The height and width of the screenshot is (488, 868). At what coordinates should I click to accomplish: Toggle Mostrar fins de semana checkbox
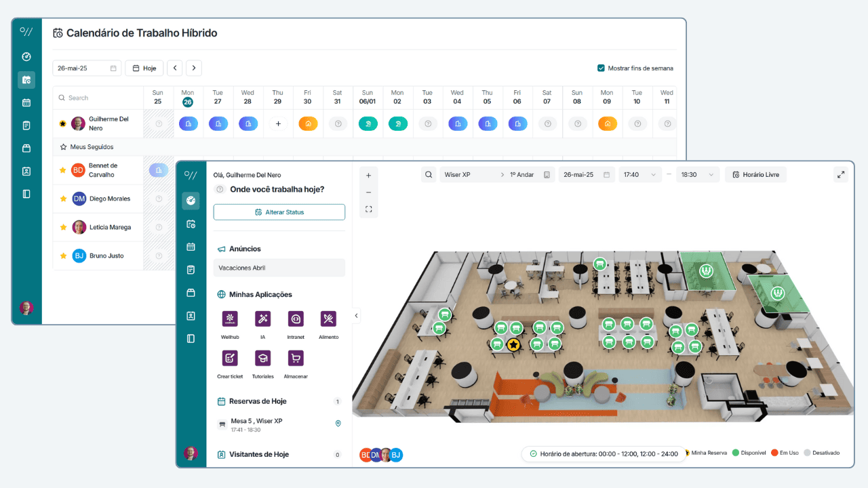point(601,68)
